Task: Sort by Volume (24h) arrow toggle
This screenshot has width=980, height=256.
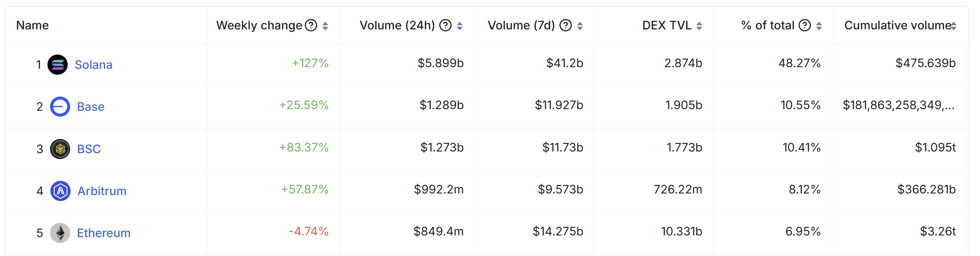Action: 460,26
